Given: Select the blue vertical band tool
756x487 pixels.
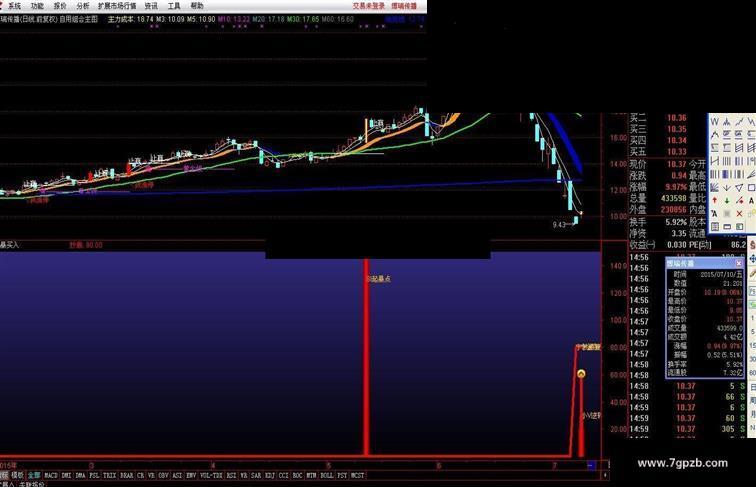Looking at the screenshot, I should tap(727, 174).
